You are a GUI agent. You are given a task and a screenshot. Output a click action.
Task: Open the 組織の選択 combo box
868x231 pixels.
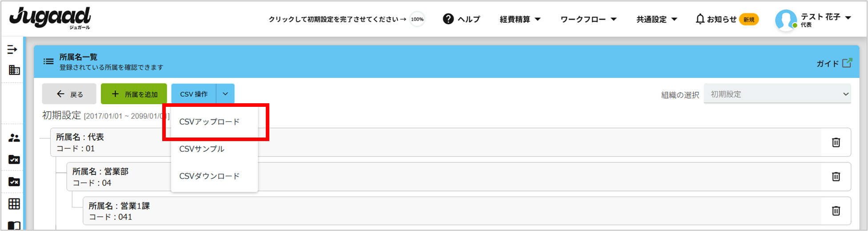click(x=777, y=94)
